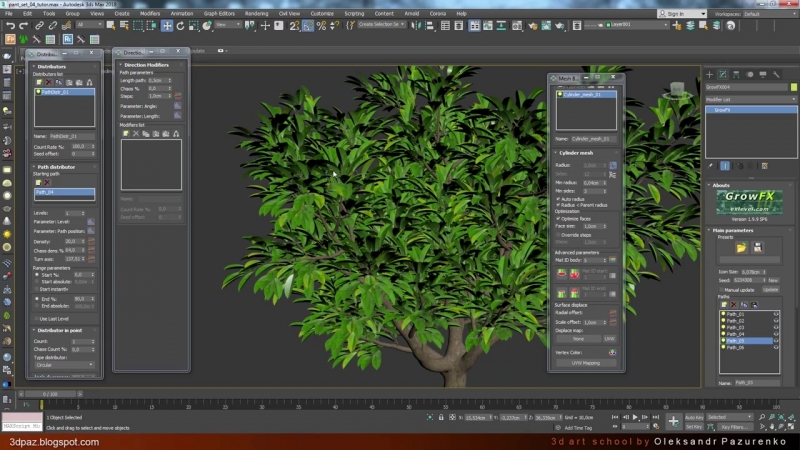Image resolution: width=800 pixels, height=450 pixels.
Task: Open the Customize menu
Action: point(322,14)
